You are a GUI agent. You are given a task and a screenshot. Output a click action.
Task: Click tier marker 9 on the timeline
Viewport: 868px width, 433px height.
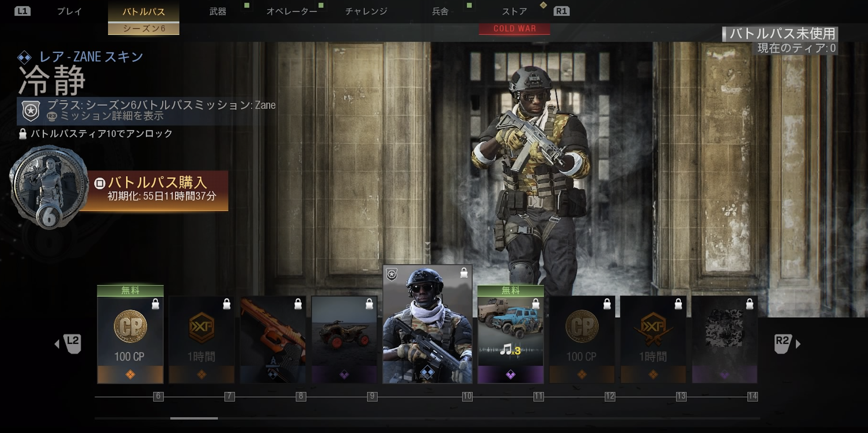(x=372, y=396)
